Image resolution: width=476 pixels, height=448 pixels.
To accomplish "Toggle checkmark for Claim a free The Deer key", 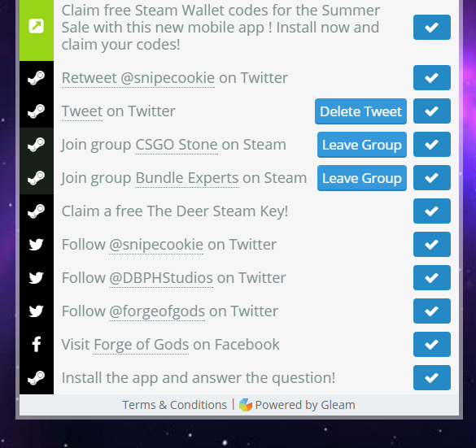I will pyautogui.click(x=432, y=211).
